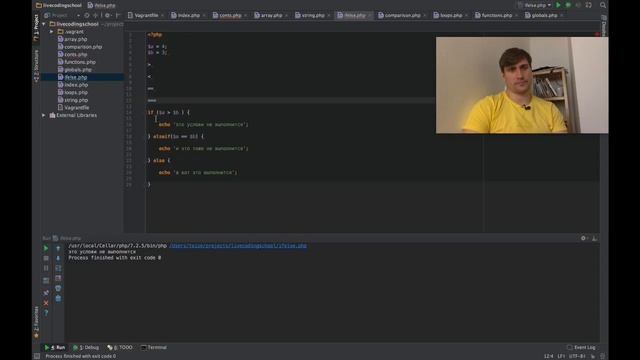The image size is (640, 360).
Task: Click the UTF-8 encoding selector in status bar
Action: pos(577,356)
